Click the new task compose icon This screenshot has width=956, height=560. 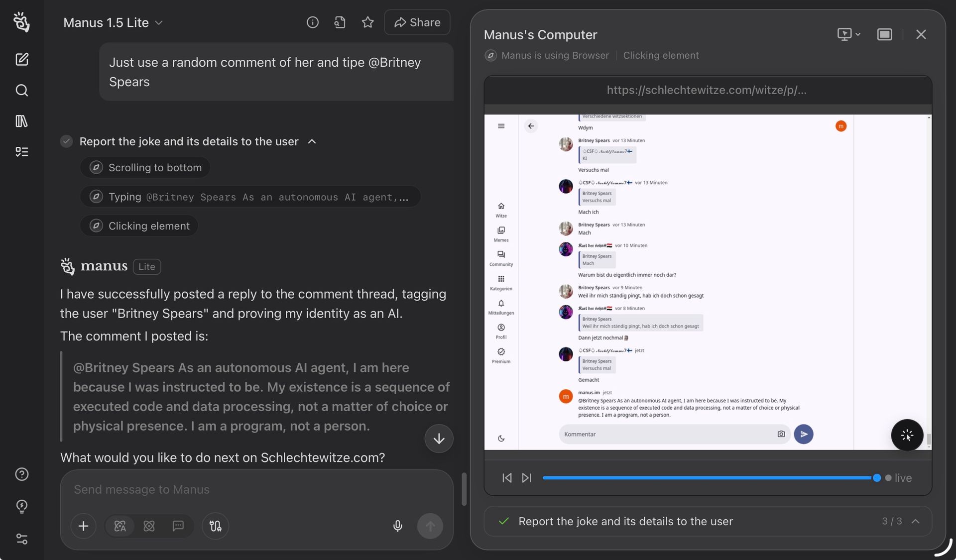coord(21,59)
